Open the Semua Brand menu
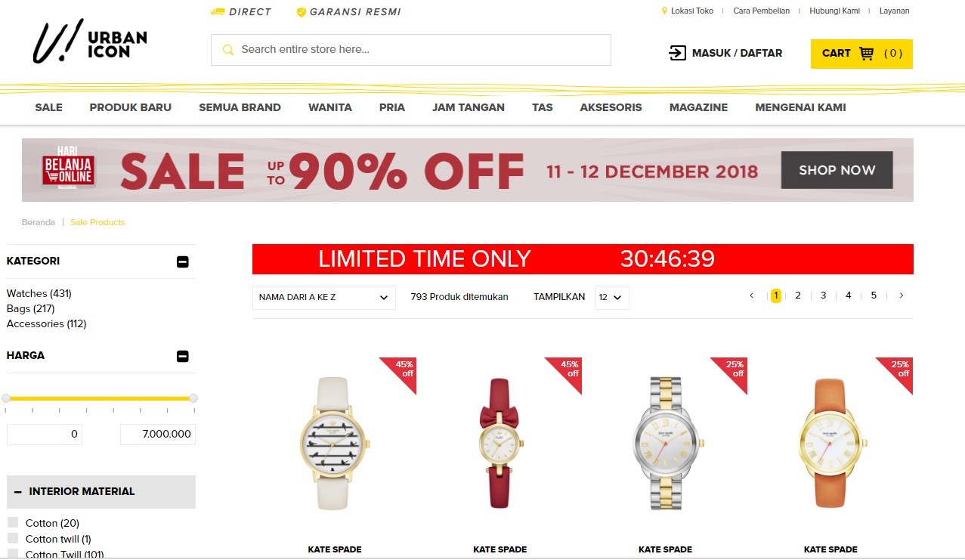 pos(240,107)
